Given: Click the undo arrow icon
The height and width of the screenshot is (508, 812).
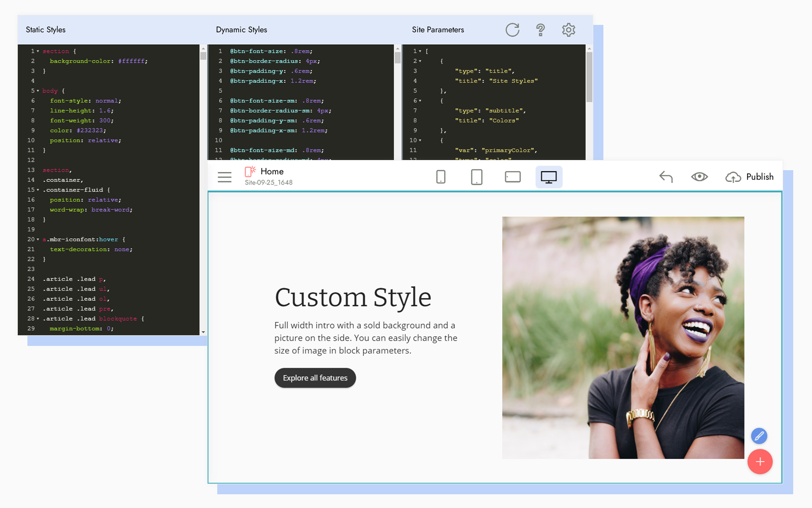Looking at the screenshot, I should point(666,177).
